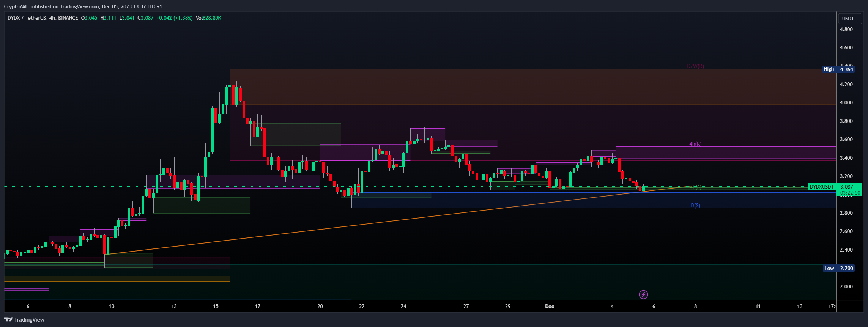Select the 4h(R) resistance zone label
This screenshot has width=868, height=327.
(x=695, y=144)
